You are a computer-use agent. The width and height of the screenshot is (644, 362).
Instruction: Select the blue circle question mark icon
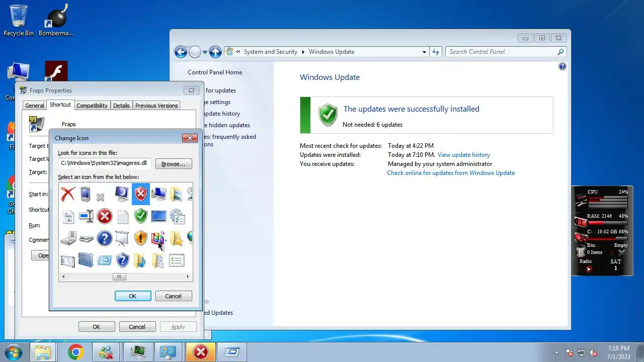tap(104, 238)
